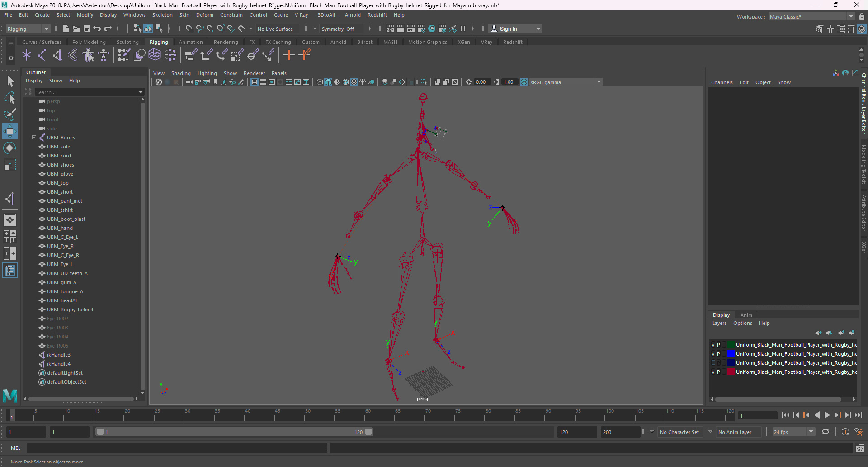
Task: Switch to the Anim layer tab
Action: 746,315
